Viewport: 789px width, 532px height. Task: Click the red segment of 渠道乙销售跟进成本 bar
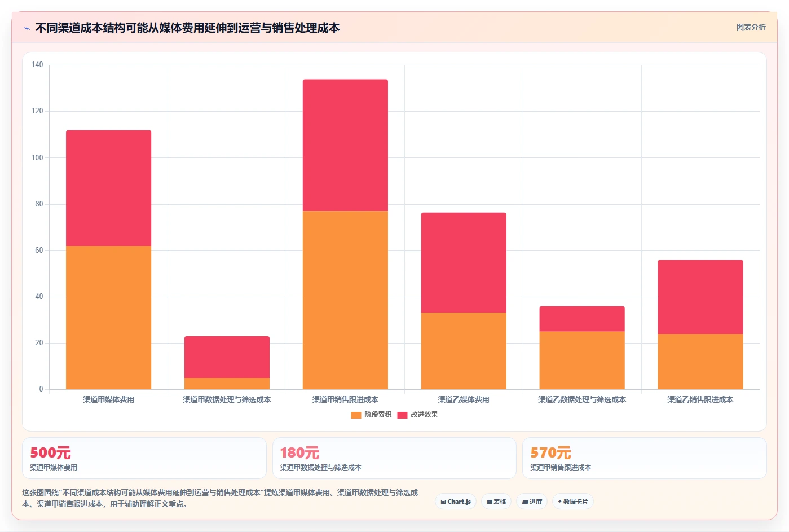pyautogui.click(x=700, y=297)
